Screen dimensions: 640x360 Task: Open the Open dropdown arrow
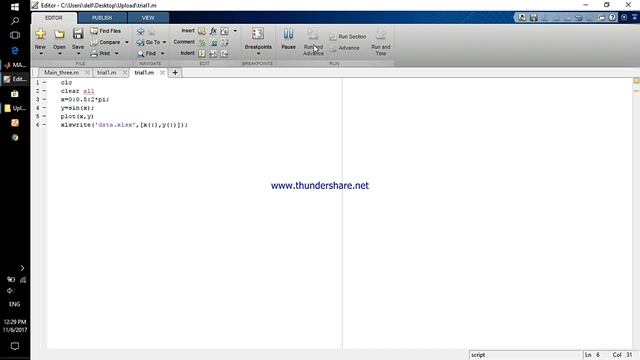59,53
